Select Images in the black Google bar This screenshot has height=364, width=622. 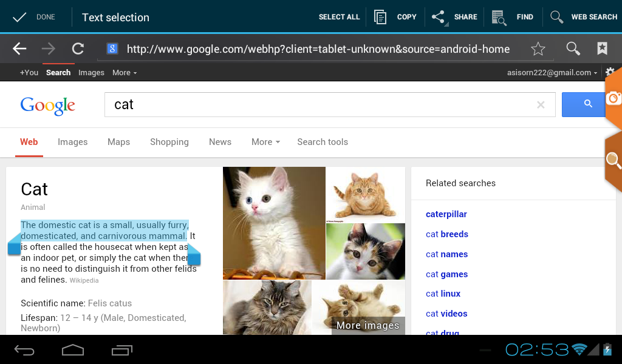coord(91,72)
